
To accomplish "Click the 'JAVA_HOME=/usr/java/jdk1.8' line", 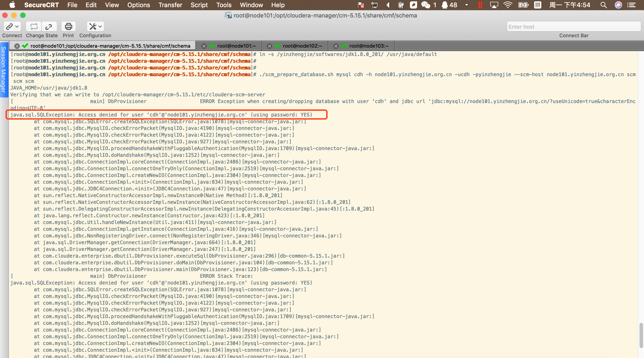I will pos(49,88).
